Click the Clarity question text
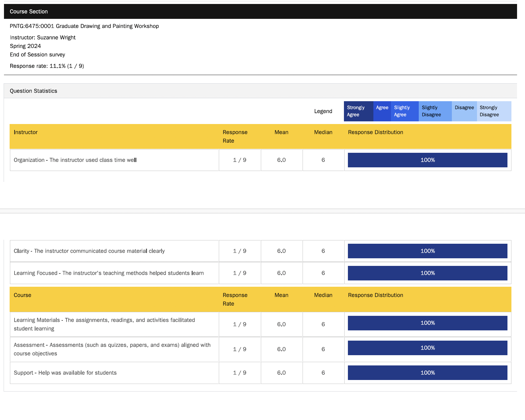 89,251
